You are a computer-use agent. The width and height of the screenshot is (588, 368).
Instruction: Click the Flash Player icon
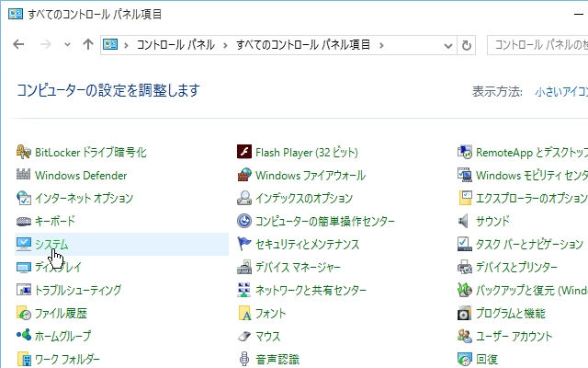pyautogui.click(x=244, y=152)
